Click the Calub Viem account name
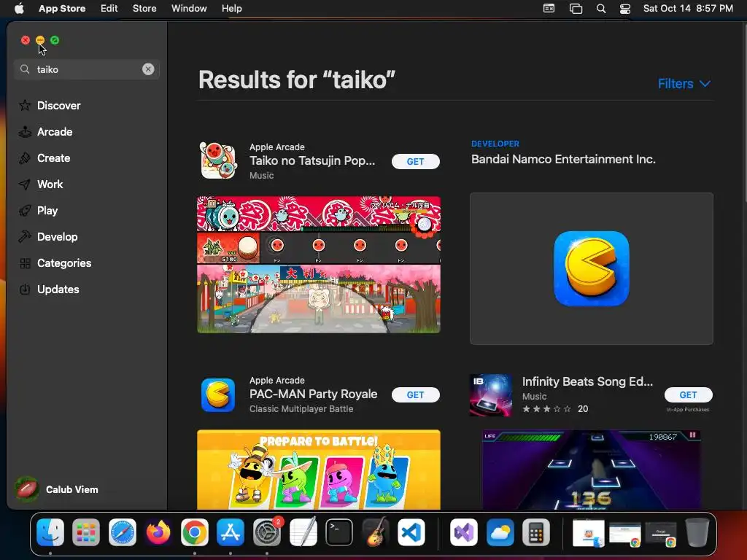The width and height of the screenshot is (747, 560). coord(72,489)
